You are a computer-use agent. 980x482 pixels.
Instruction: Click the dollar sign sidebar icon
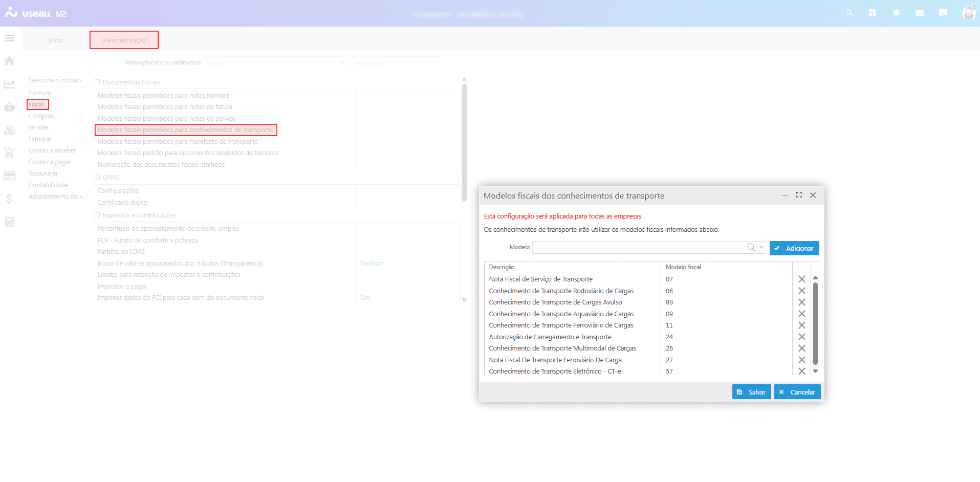point(9,199)
